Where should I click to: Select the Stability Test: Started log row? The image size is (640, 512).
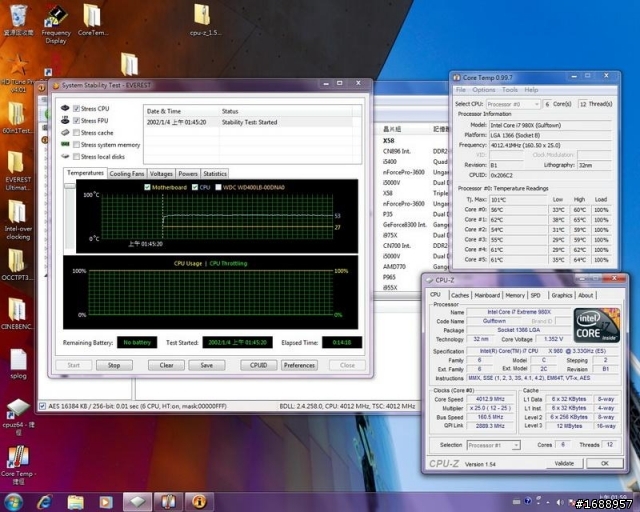(x=249, y=122)
